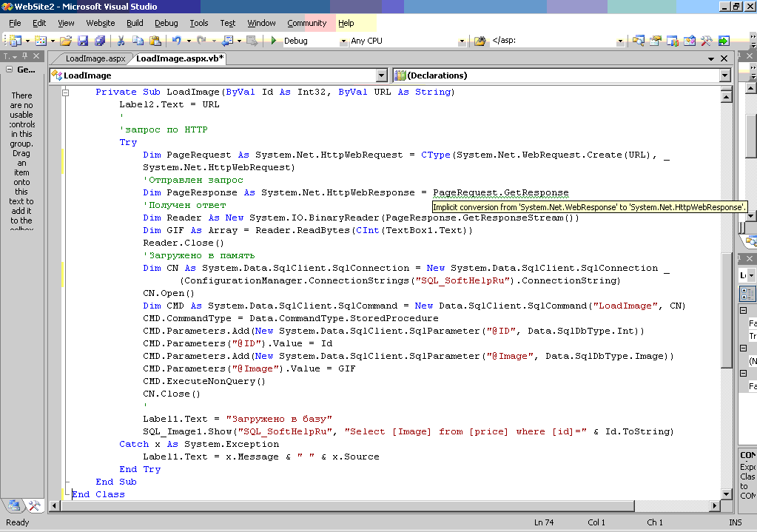Click the horizontal scrollbar left arrow

pyautogui.click(x=54, y=505)
